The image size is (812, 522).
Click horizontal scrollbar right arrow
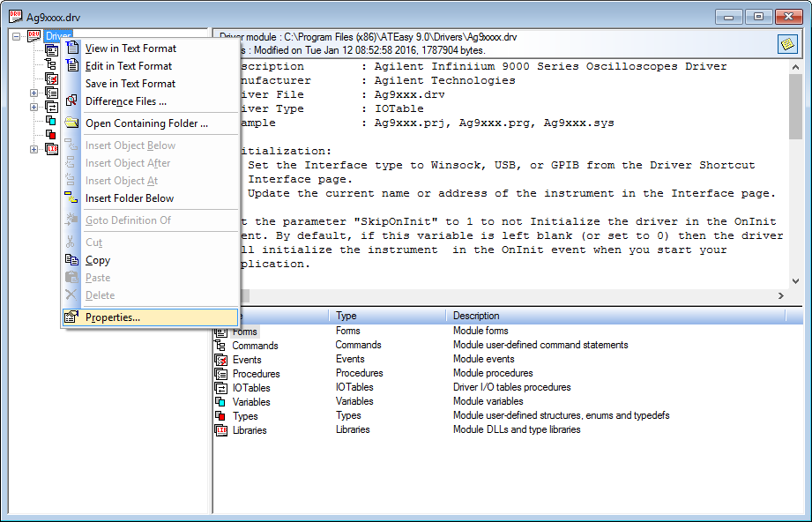[781, 295]
